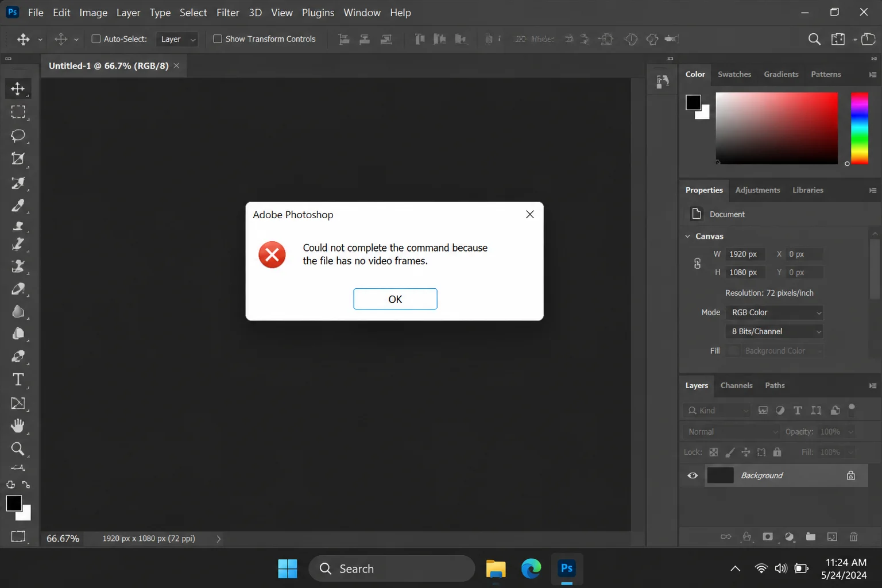Pick a color in the color field
882x588 pixels.
[776, 129]
